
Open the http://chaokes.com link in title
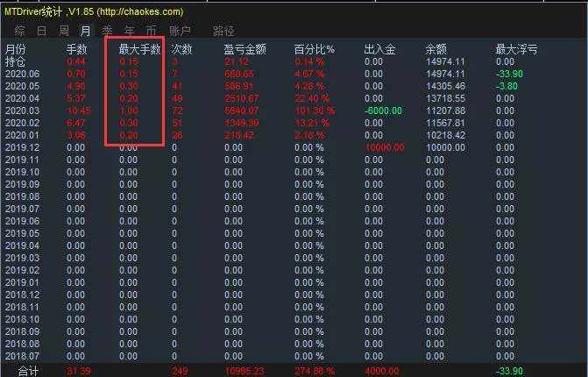pyautogui.click(x=140, y=11)
